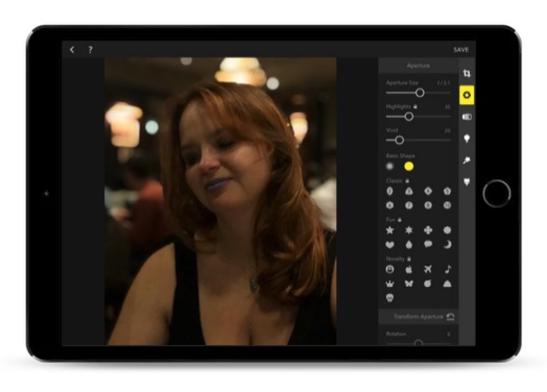
Task: Pick the water drop bokeh shape
Action: pyautogui.click(x=409, y=244)
